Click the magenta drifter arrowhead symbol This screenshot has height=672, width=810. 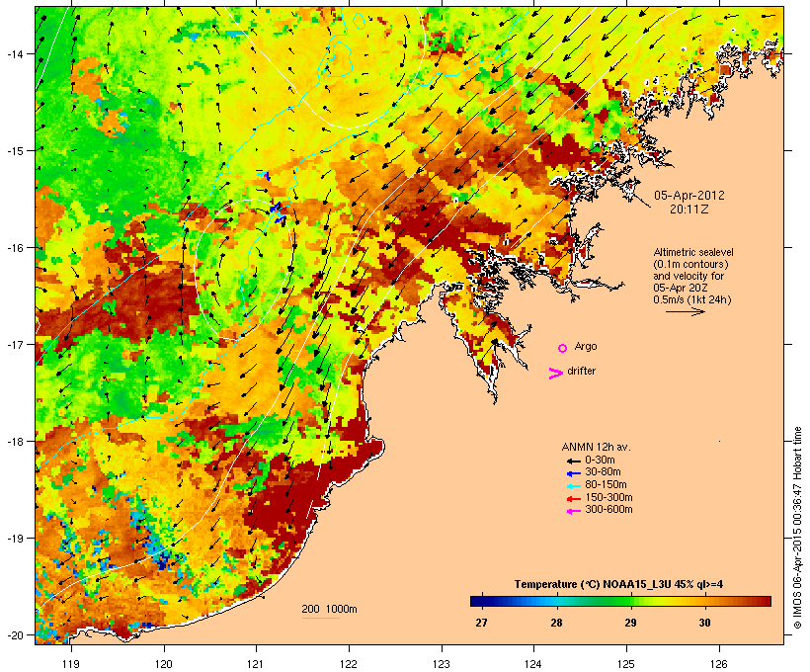coord(556,374)
